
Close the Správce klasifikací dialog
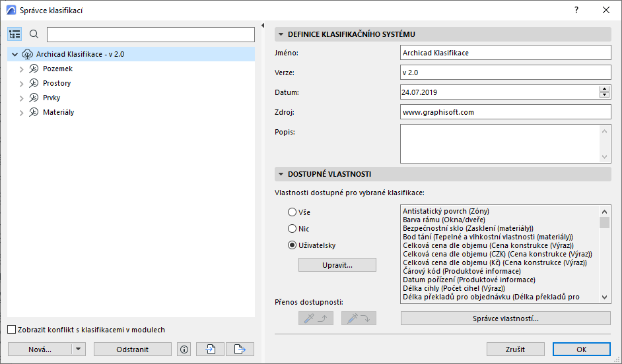click(606, 11)
